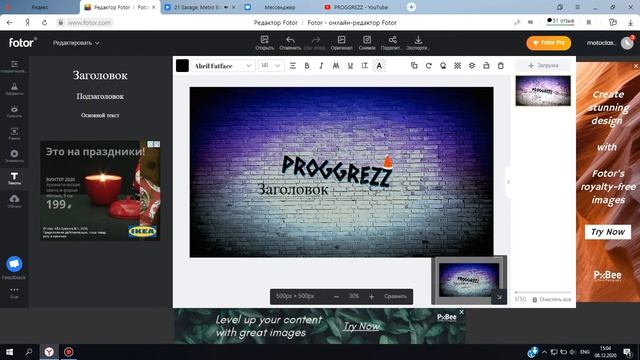640x360 pixels.
Task: Click the Fotor logo
Action: tap(23, 42)
